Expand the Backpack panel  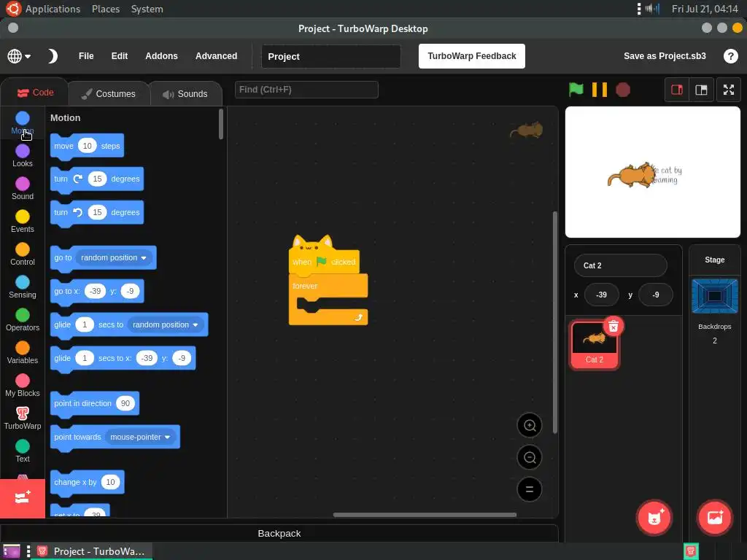coord(279,533)
